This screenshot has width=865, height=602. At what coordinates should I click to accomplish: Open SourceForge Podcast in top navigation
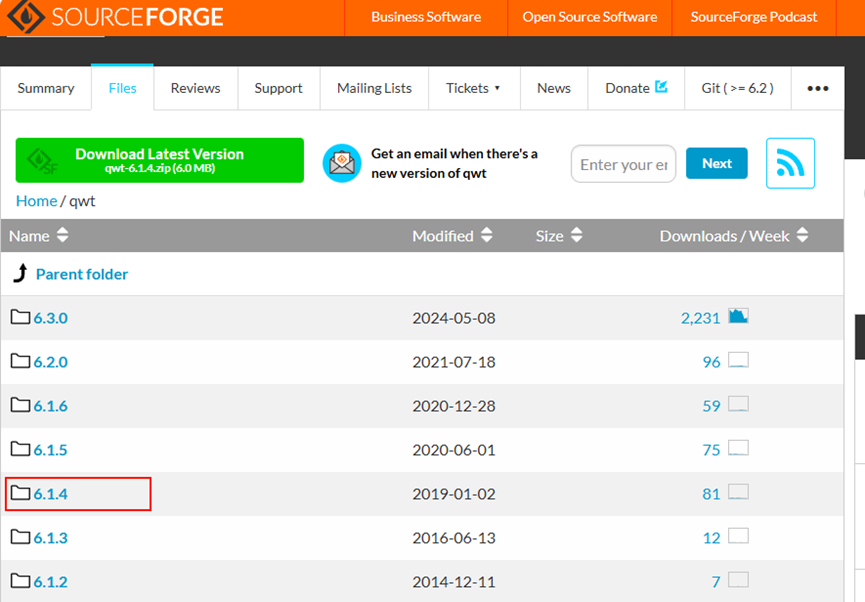click(x=754, y=17)
